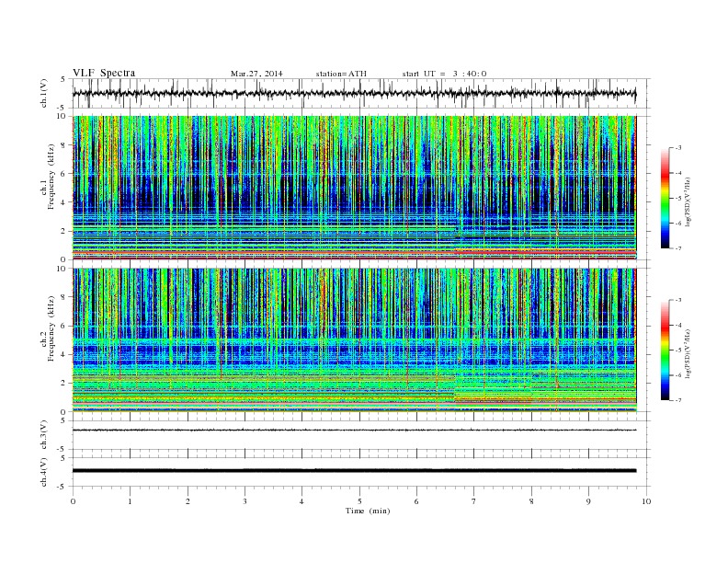Click the "0" tick on the time axis
The image size is (728, 563).
[73, 501]
